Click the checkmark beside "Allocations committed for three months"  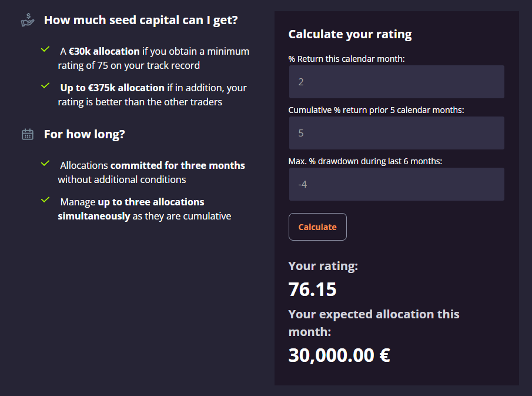(x=45, y=164)
